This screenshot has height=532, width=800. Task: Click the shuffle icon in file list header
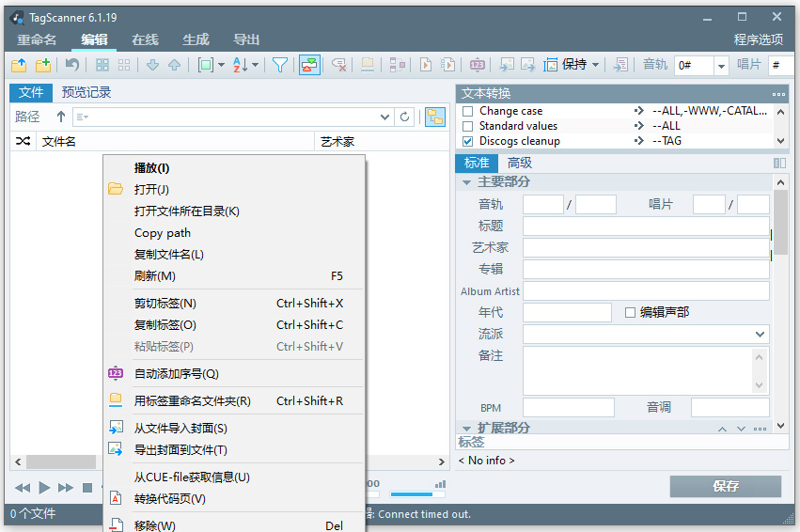23,141
